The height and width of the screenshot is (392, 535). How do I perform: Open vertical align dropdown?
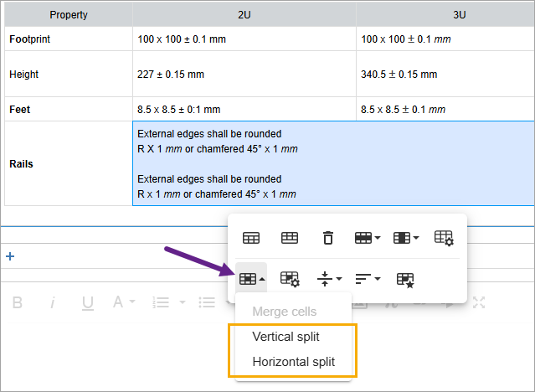(x=328, y=278)
